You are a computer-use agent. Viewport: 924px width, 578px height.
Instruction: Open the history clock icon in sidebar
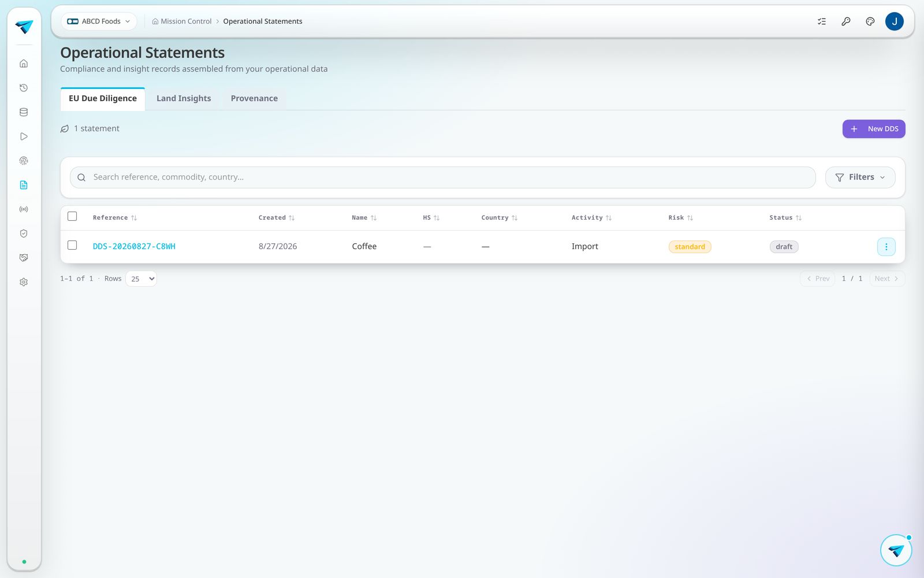24,88
